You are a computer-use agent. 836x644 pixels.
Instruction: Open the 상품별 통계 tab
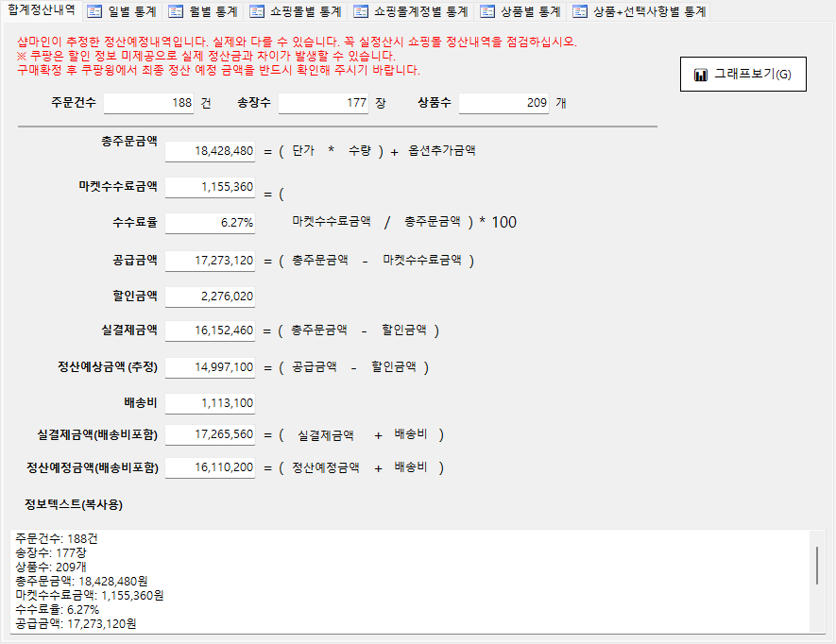click(x=520, y=12)
